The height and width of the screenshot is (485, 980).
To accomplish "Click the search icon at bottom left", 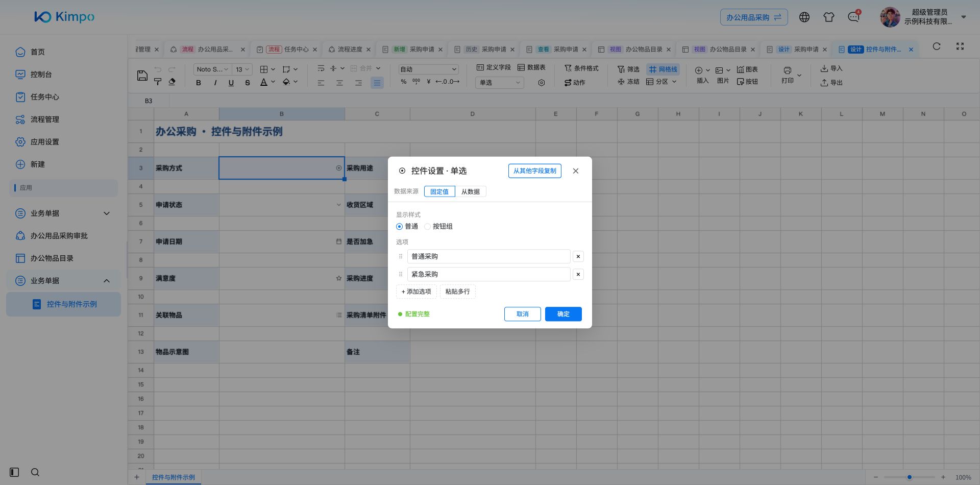I will point(35,472).
